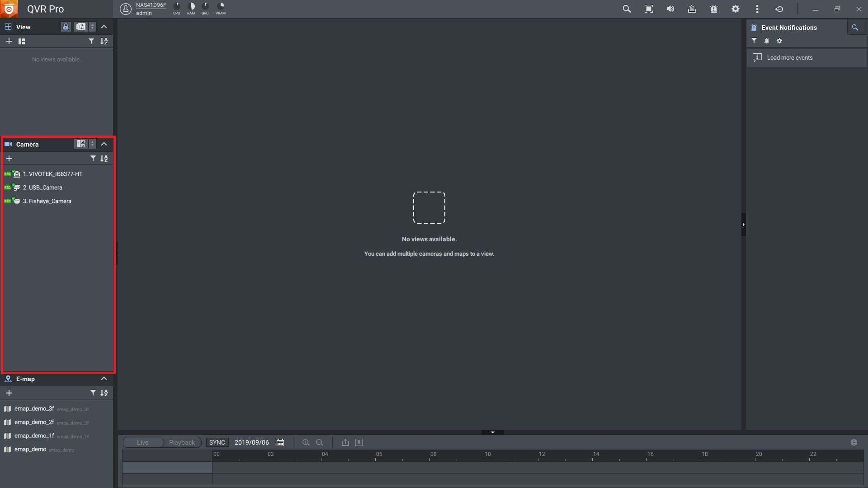Collapse the View panel chevron
The height and width of the screenshot is (488, 868).
(104, 27)
